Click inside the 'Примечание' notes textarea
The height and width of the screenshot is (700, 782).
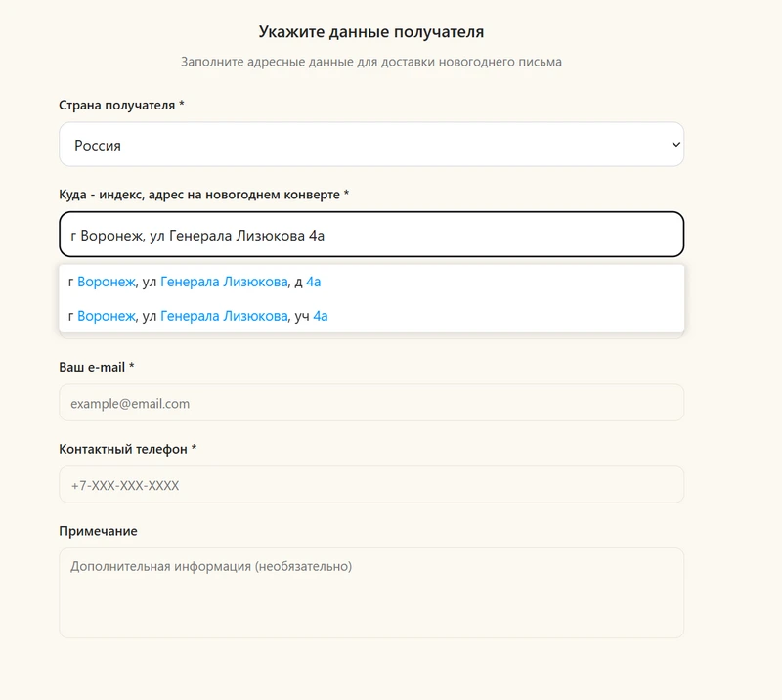371,591
